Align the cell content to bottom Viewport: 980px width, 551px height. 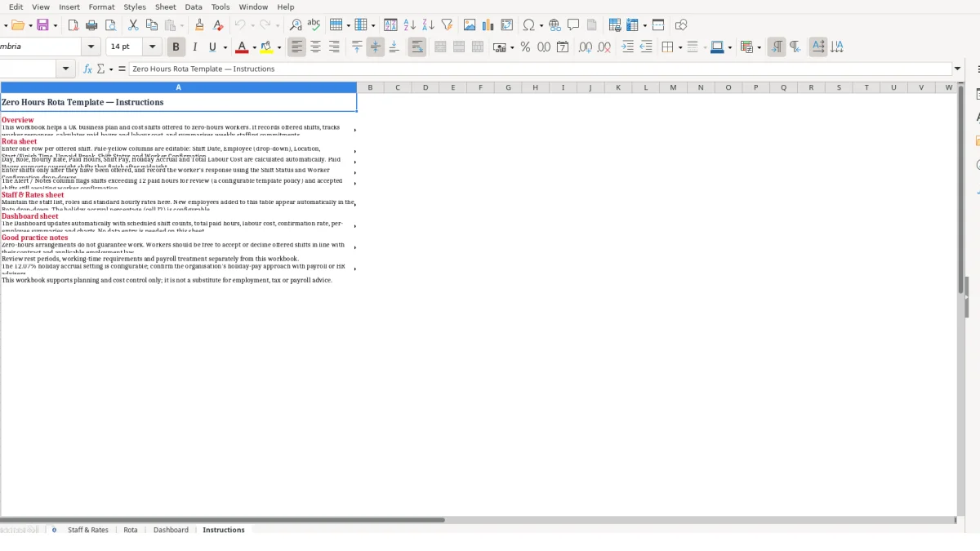pyautogui.click(x=394, y=47)
